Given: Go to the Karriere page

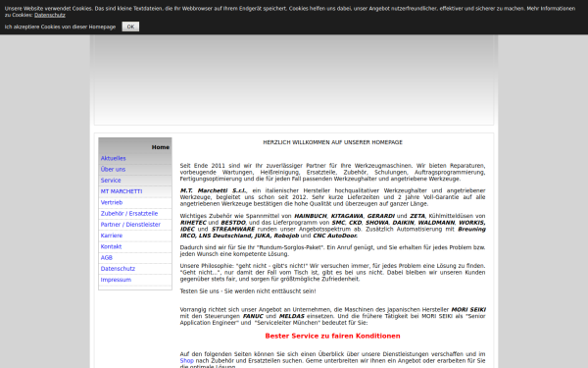Looking at the screenshot, I should [112, 236].
